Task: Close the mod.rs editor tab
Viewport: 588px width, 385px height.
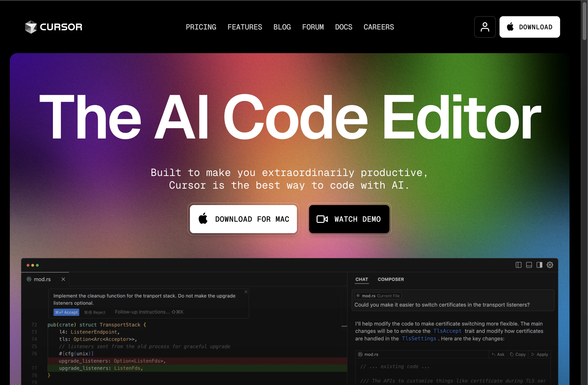Action: click(x=63, y=279)
